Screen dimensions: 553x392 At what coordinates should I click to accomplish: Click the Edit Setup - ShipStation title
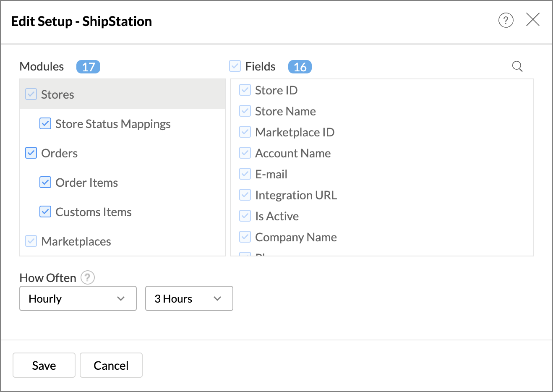coord(81,21)
